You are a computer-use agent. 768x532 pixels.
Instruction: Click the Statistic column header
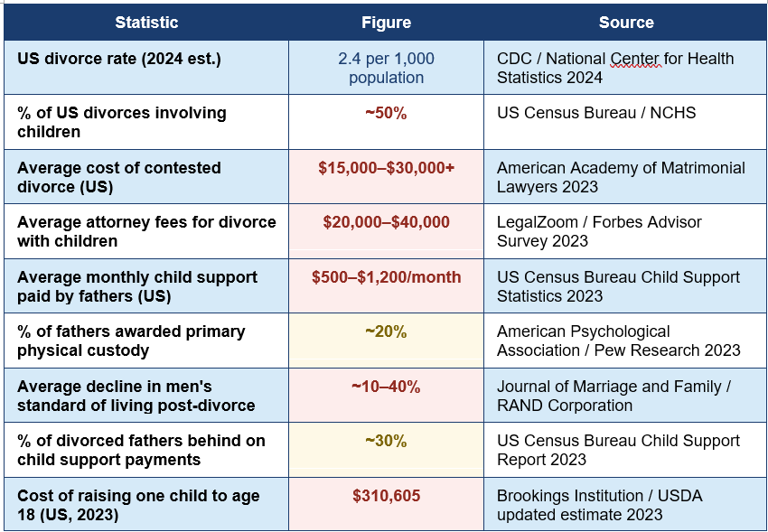point(146,23)
